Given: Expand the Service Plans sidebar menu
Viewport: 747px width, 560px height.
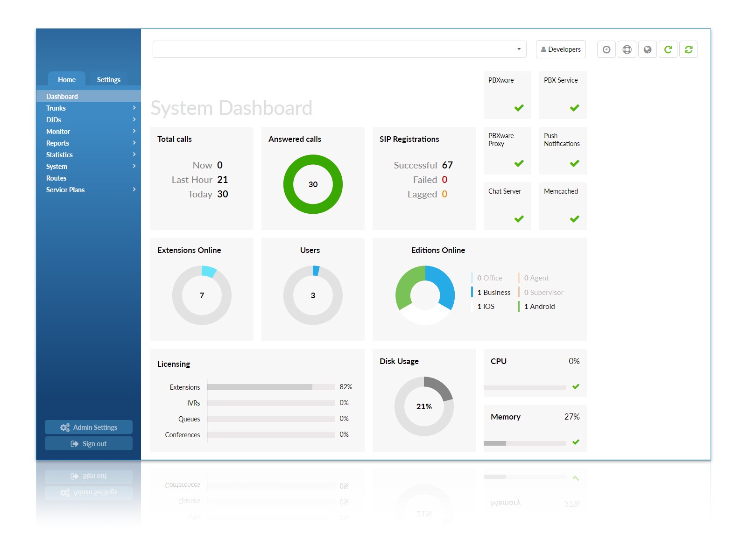Looking at the screenshot, I should coord(88,190).
